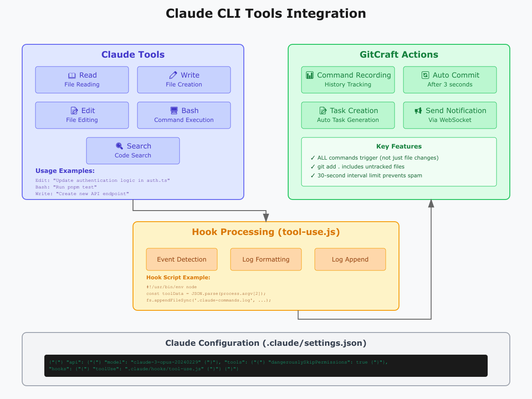Select the Write File Creation box
The width and height of the screenshot is (532, 399).
pos(184,80)
